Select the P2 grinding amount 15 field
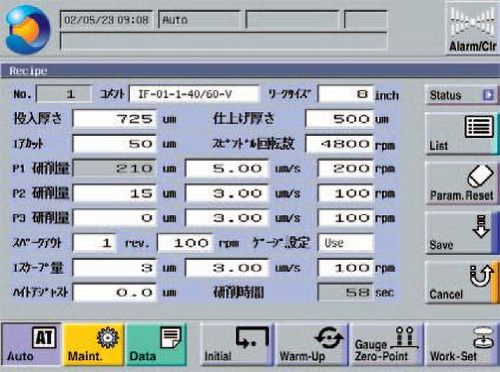The image size is (500, 372). pyautogui.click(x=114, y=193)
